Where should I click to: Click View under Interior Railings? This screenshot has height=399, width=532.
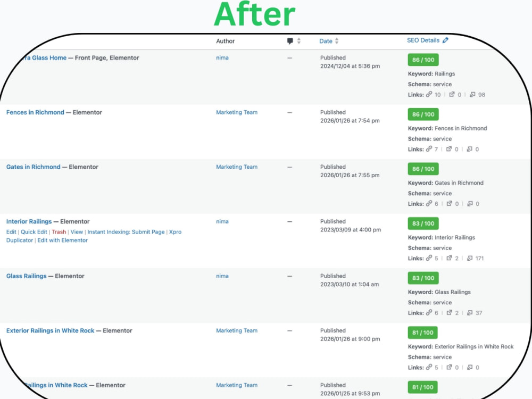coord(77,232)
